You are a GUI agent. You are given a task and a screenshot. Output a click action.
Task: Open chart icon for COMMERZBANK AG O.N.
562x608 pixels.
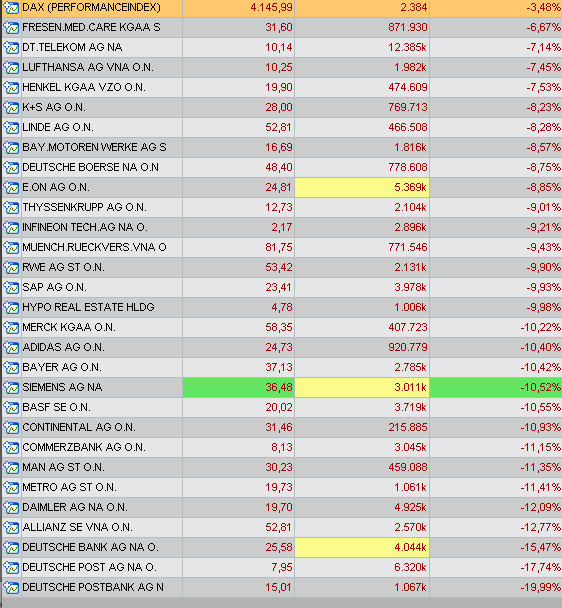coord(12,447)
